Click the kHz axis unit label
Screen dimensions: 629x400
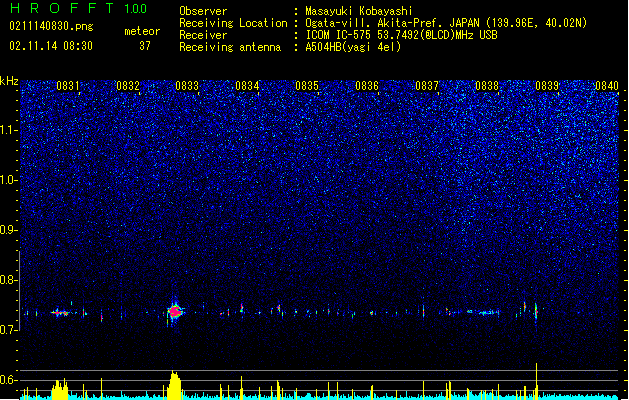pos(9,81)
